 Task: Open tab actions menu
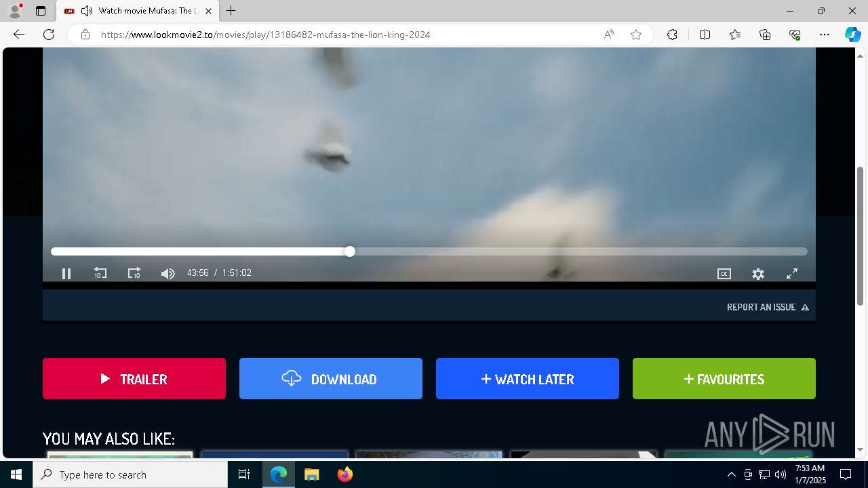point(41,11)
